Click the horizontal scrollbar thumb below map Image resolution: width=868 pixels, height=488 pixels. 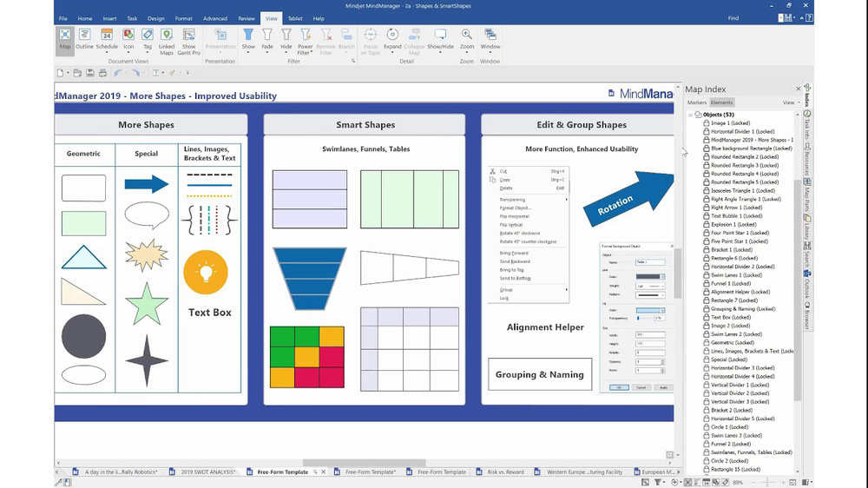(x=365, y=463)
